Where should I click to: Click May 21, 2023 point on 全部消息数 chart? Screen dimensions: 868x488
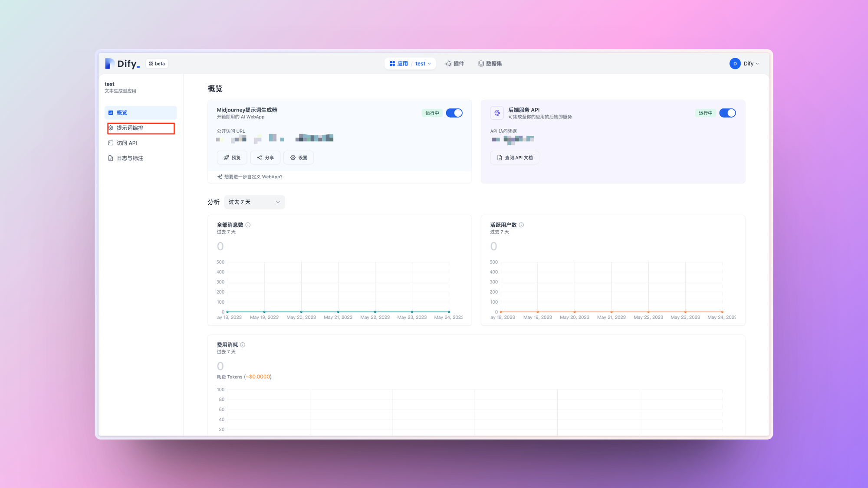coord(338,312)
